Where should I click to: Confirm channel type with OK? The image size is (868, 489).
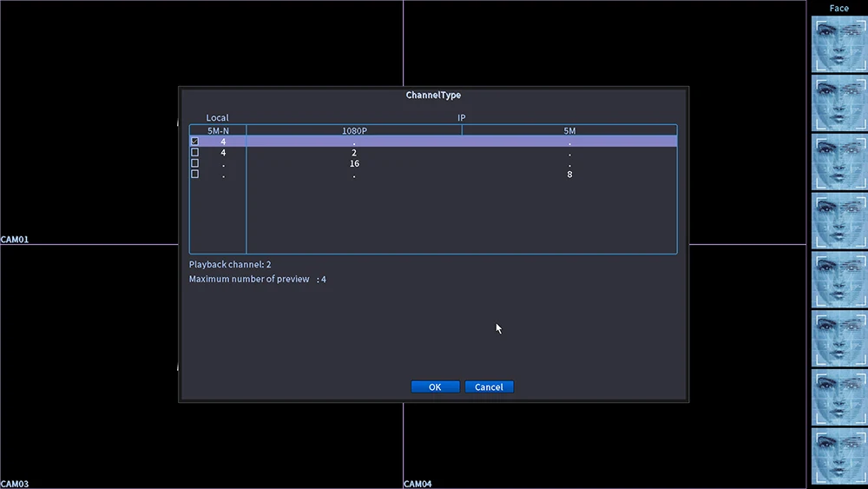pyautogui.click(x=435, y=387)
